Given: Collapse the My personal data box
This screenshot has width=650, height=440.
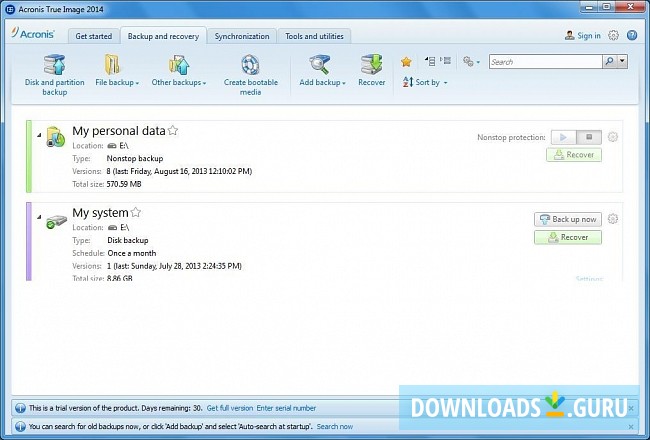Looking at the screenshot, I should (39, 135).
